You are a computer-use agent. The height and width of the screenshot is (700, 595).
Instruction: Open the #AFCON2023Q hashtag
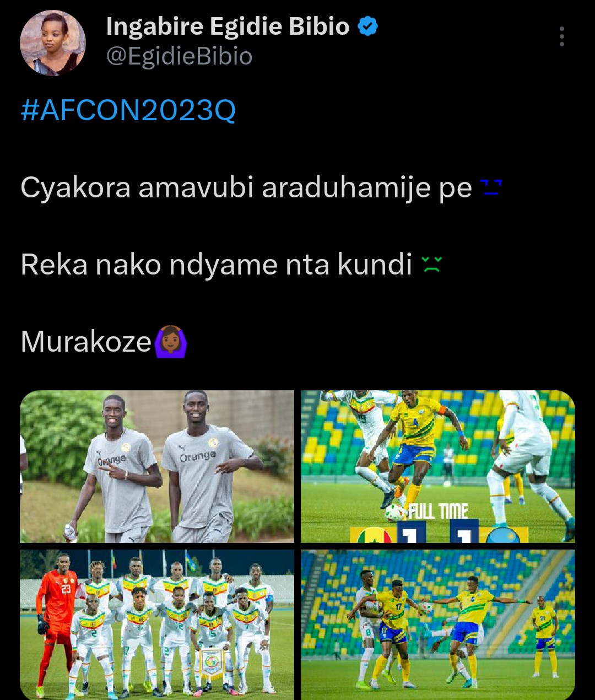click(x=128, y=110)
